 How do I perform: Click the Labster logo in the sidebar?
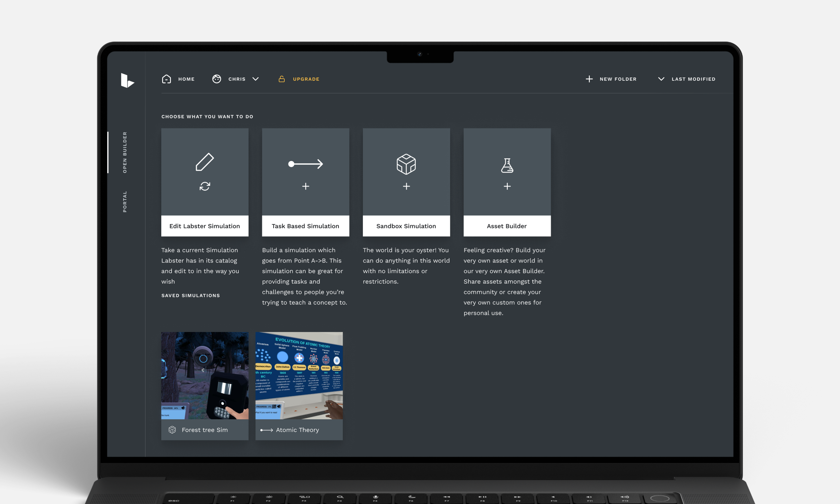pyautogui.click(x=128, y=81)
